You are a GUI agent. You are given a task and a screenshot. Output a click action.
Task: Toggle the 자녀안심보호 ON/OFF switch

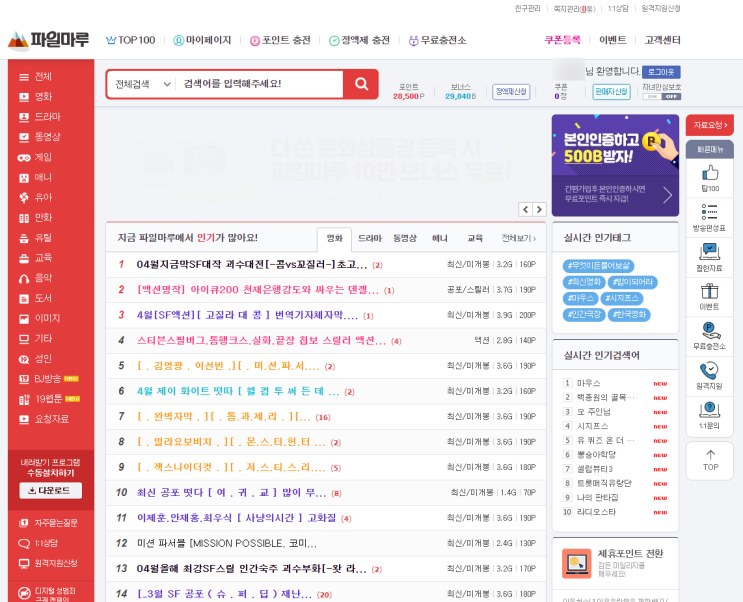click(x=662, y=96)
